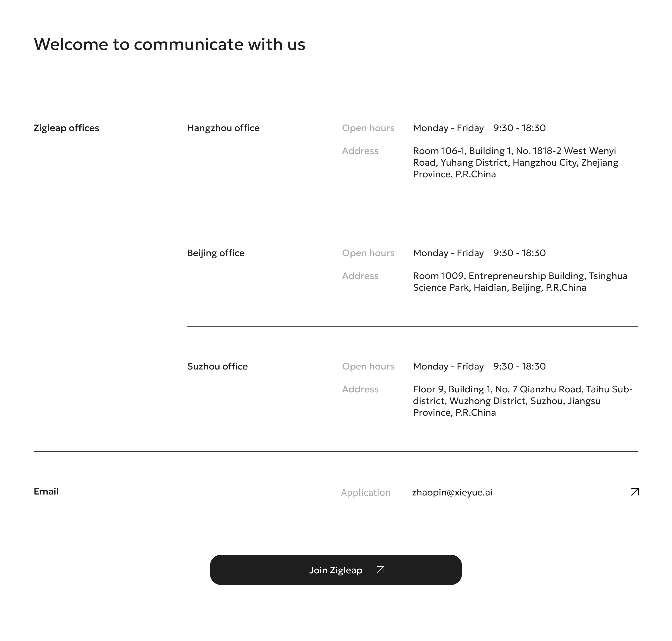
Task: Click Hangzhou office opening hours text
Action: coord(479,128)
